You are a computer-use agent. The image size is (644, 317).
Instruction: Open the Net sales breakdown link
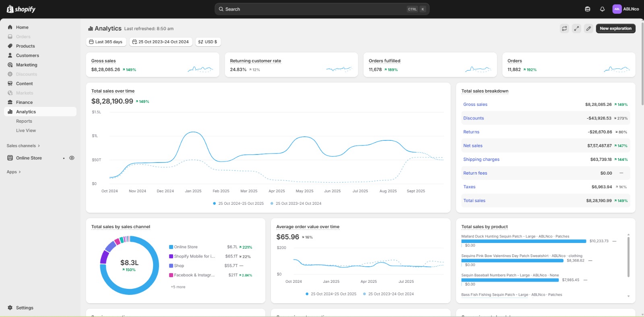point(473,146)
